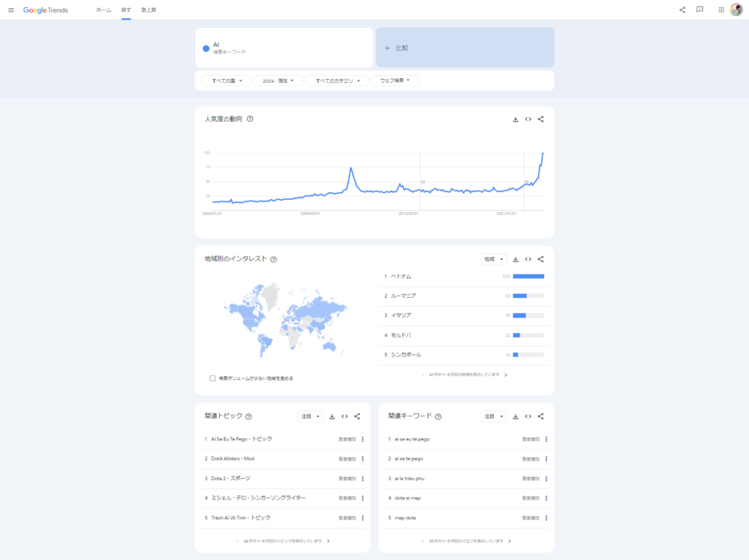Open the ウェブ検索 search type dropdown
Screen dimensions: 749x560
click(x=394, y=80)
